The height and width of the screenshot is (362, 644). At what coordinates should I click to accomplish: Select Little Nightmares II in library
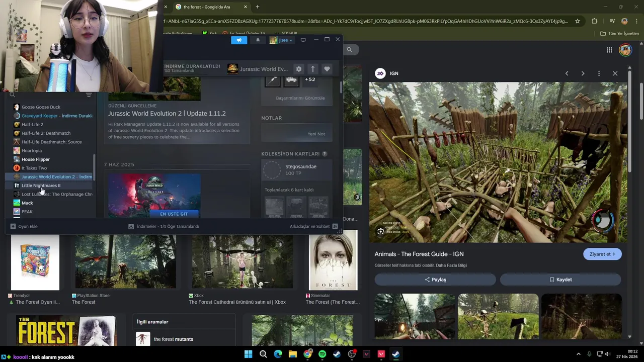49,186
